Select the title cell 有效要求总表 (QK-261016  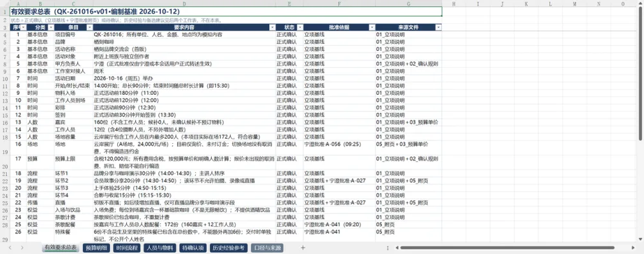pyautogui.click(x=225, y=12)
